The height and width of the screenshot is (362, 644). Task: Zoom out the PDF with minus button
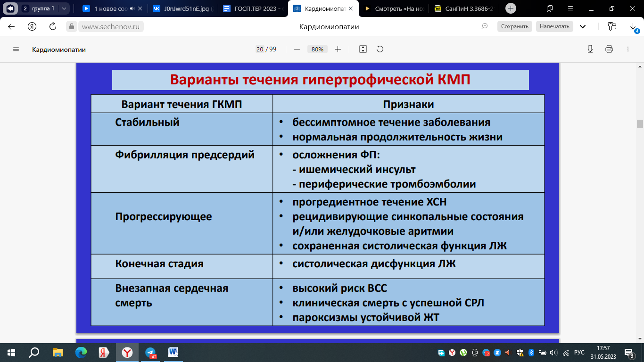[297, 49]
